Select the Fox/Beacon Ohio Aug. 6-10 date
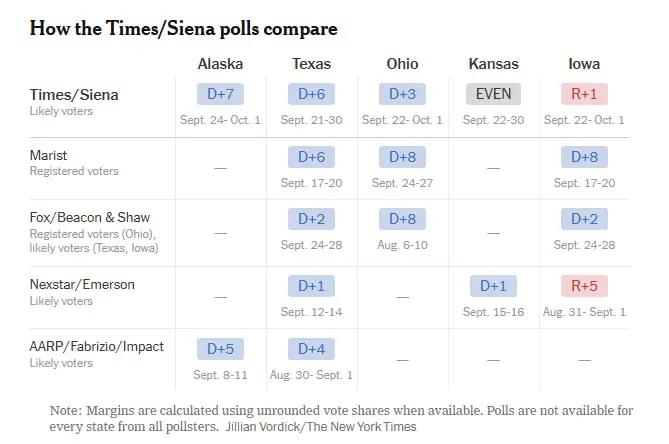 402,245
